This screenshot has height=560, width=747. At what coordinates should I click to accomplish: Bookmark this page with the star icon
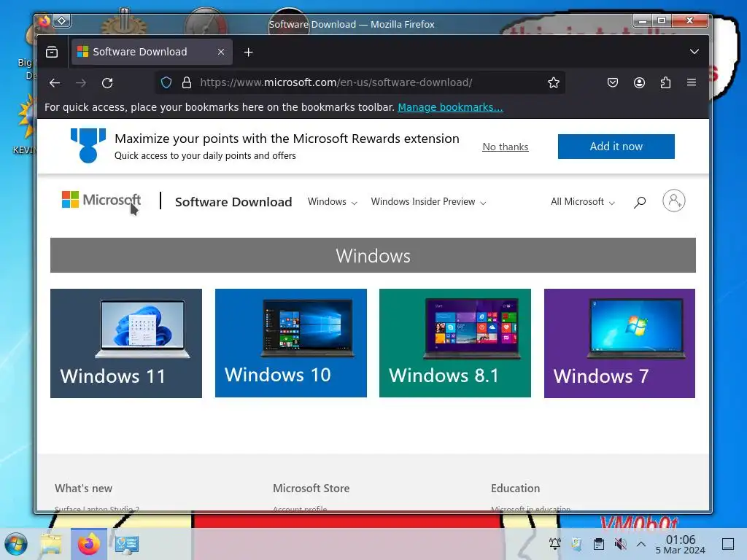point(553,82)
